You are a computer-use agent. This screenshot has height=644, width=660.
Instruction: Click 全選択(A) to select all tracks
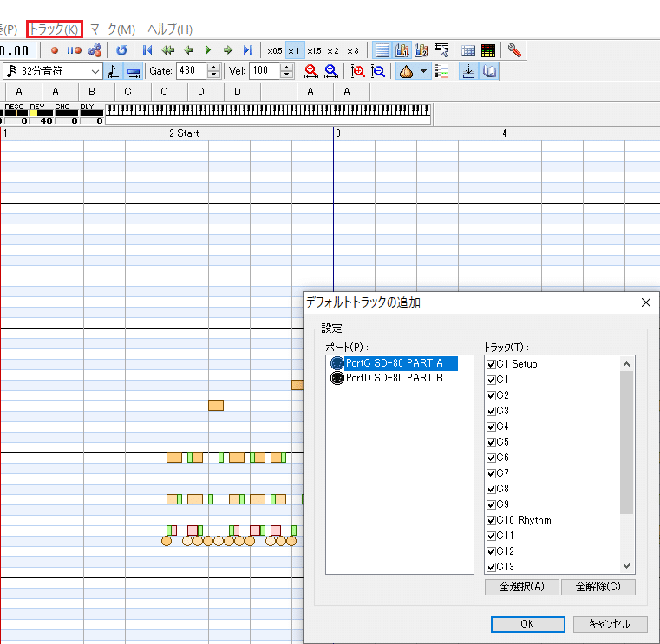pyautogui.click(x=522, y=587)
